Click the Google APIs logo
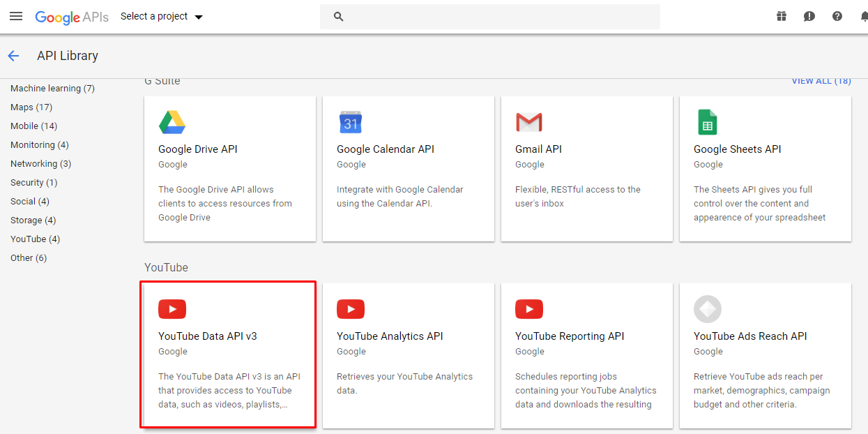The width and height of the screenshot is (868, 434). (72, 17)
